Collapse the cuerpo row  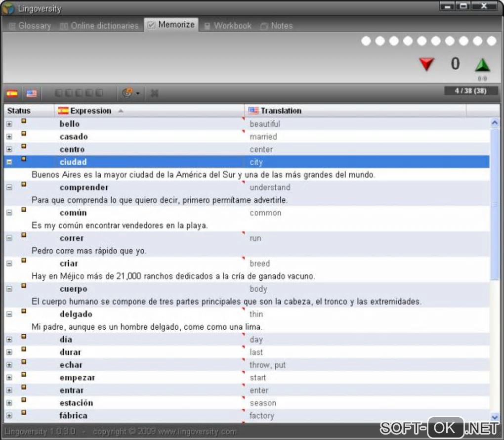coord(9,289)
